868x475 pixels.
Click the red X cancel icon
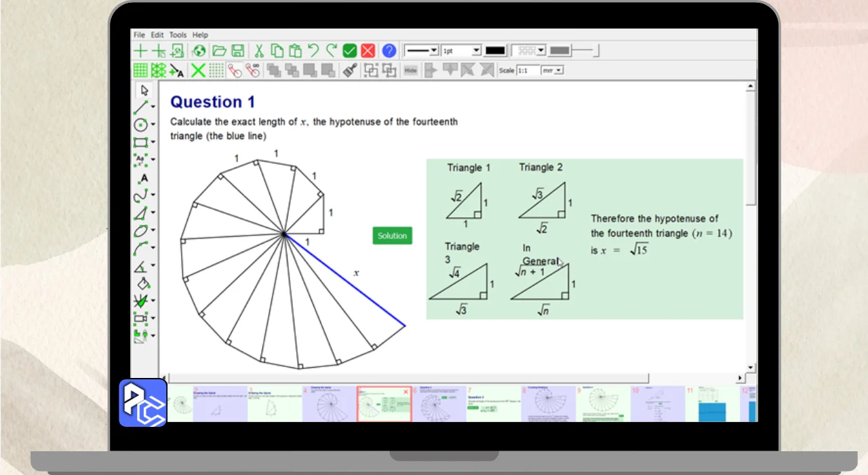coord(368,50)
